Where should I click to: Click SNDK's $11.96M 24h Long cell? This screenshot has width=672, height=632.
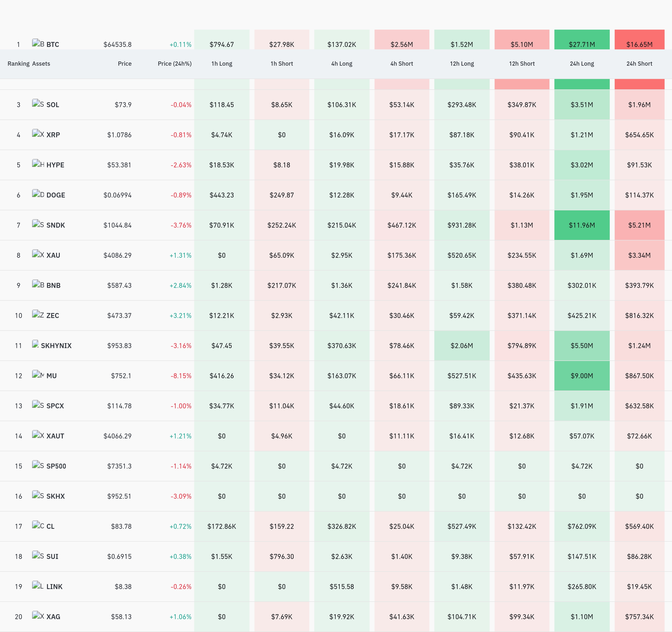coord(582,225)
